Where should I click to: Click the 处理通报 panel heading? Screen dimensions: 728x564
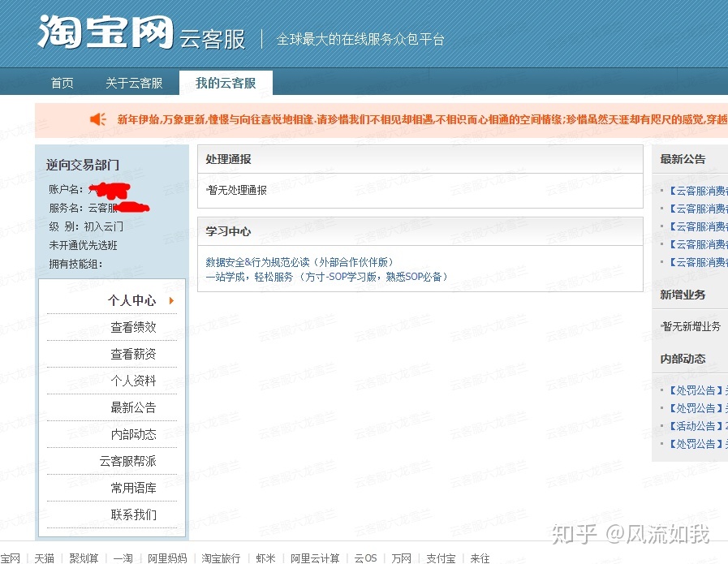click(x=228, y=159)
